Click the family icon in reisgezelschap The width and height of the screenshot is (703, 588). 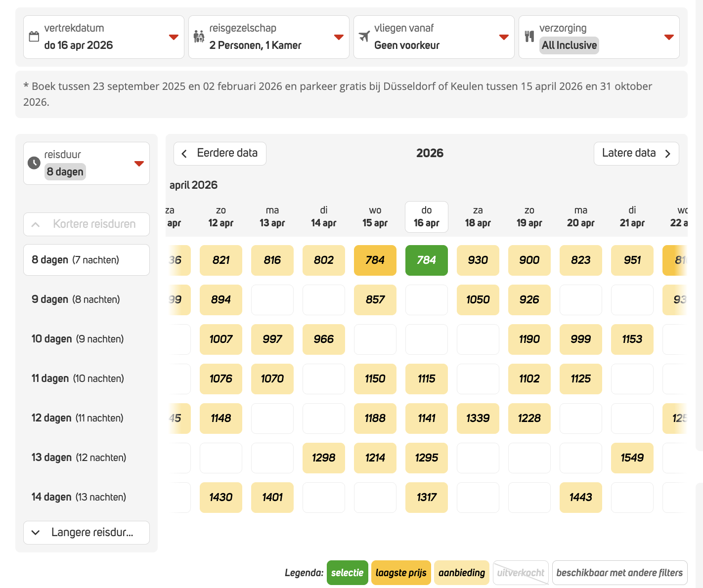tap(199, 37)
